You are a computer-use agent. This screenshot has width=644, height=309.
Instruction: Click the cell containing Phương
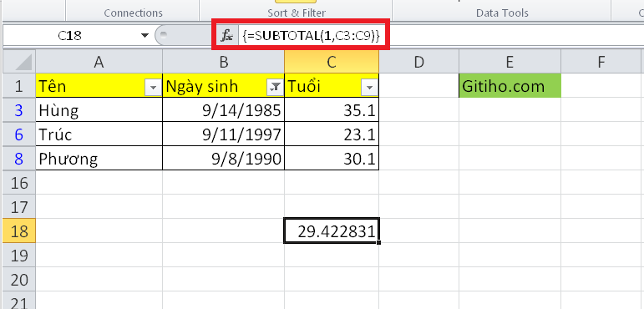(99, 159)
